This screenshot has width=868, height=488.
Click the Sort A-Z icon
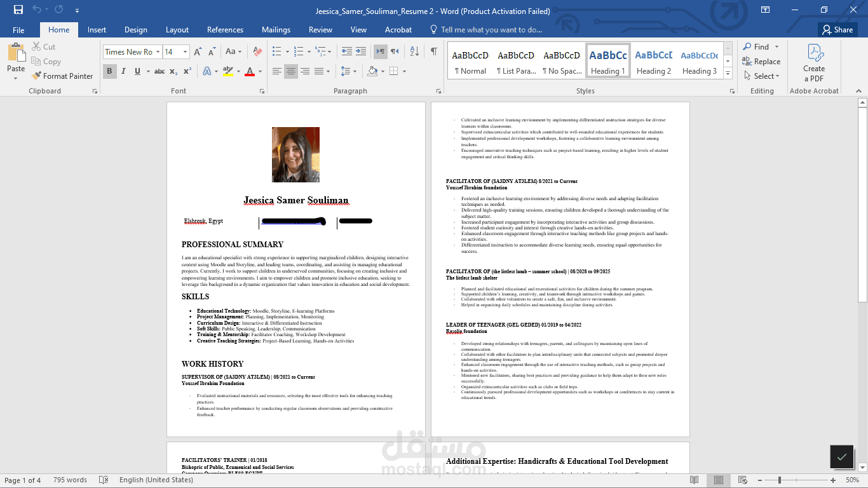[x=414, y=52]
